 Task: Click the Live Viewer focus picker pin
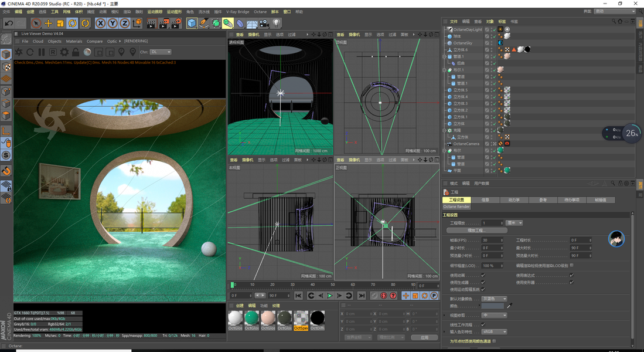point(121,52)
